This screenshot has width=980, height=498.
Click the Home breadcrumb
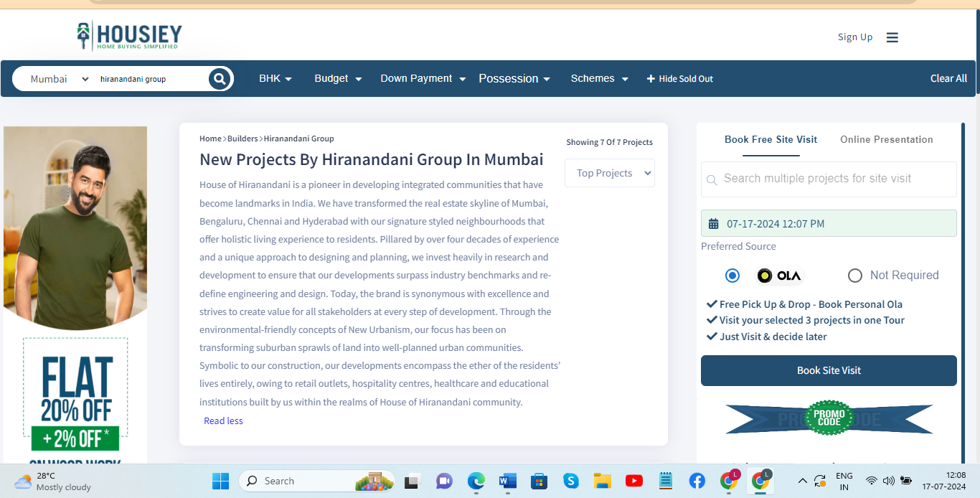[210, 138]
